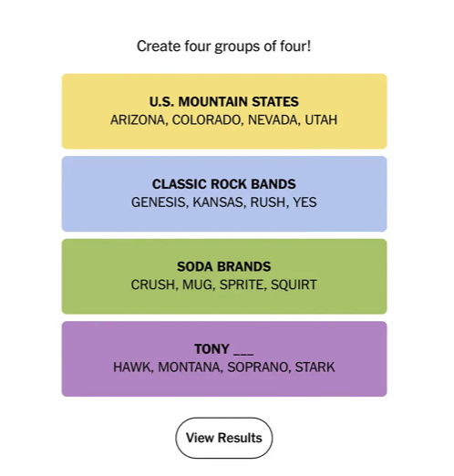Viewport: 454px width, 476px height.
Task: Click the View Results button
Action: coord(223,438)
